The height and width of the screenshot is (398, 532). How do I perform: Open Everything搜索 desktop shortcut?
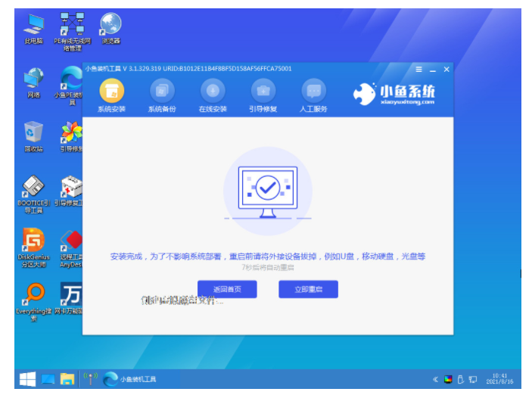33,297
